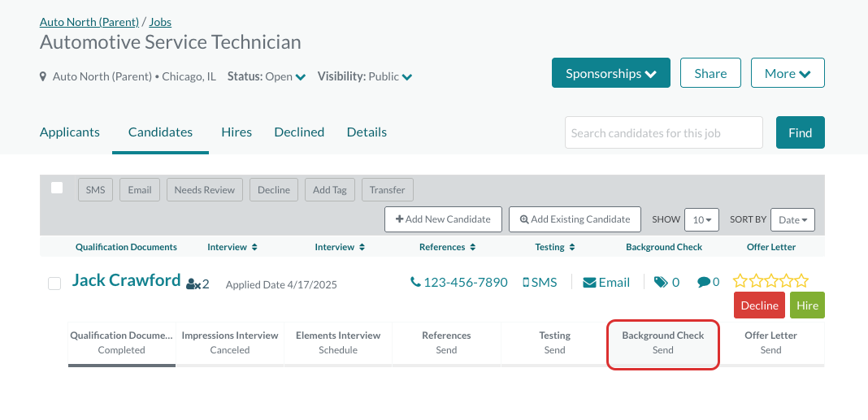
Task: Rate Jack Crawford one star
Action: (740, 280)
